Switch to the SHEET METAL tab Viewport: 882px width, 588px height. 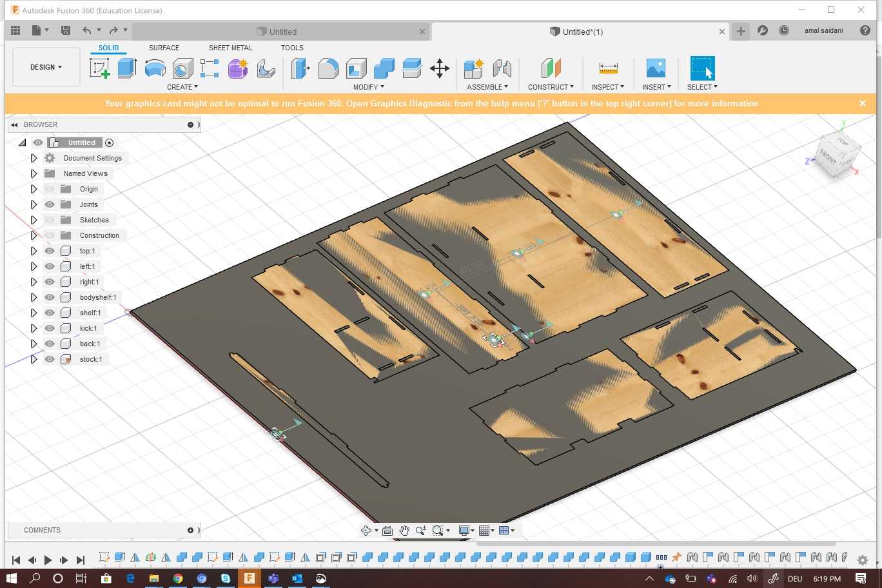(230, 48)
